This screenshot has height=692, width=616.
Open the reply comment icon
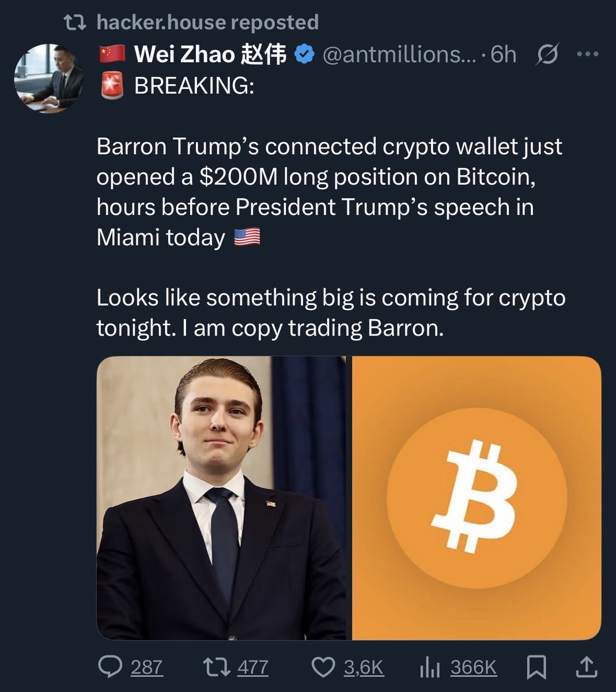click(x=109, y=667)
